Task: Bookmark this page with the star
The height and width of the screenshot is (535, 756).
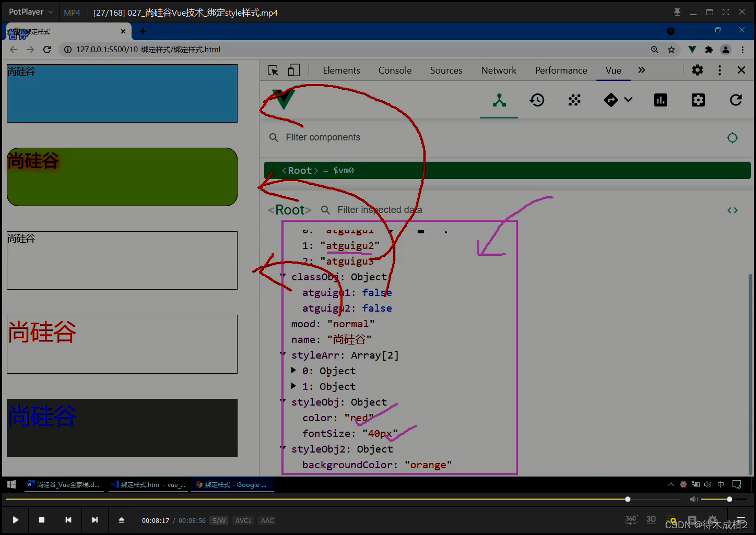Action: (671, 50)
